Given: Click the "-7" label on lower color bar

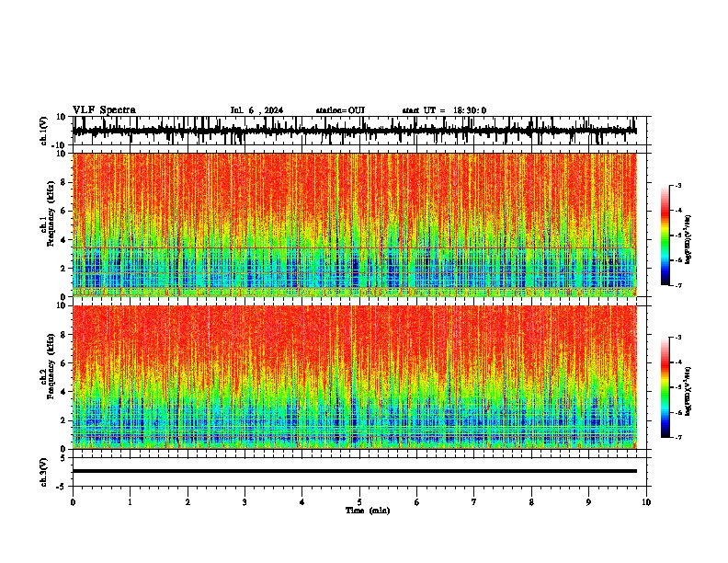Looking at the screenshot, I should coord(678,437).
